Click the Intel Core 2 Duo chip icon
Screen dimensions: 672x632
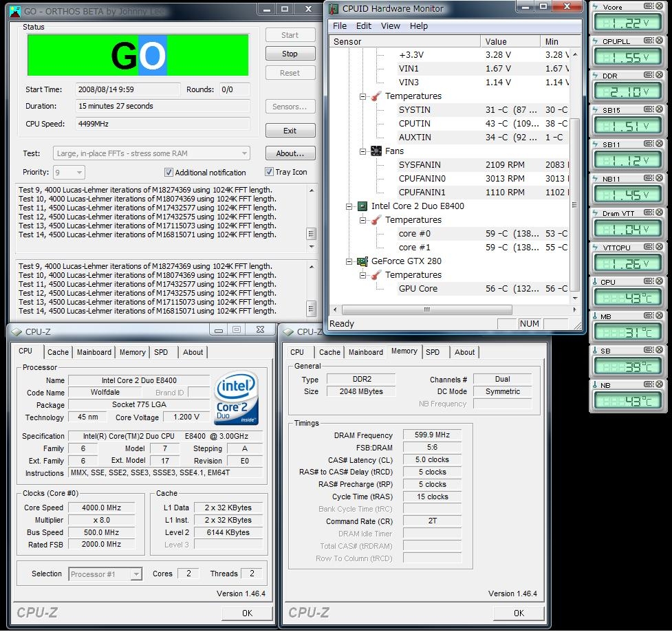click(x=362, y=206)
